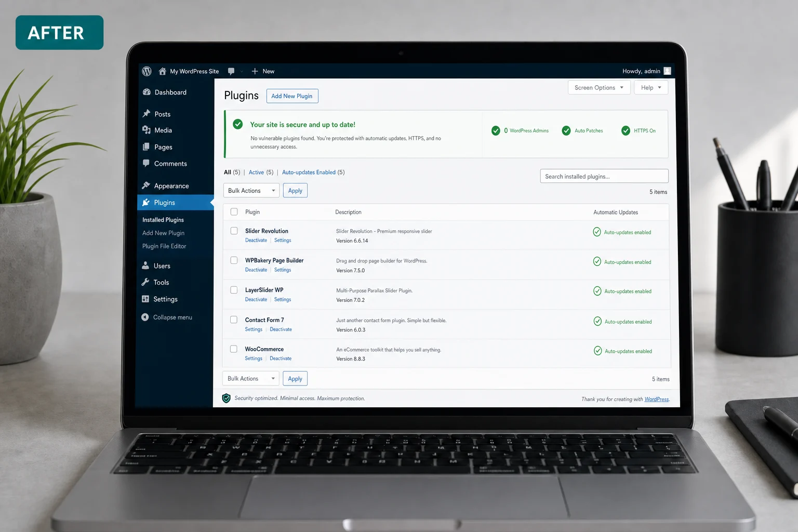
Task: Expand Screen Options panel
Action: tap(599, 87)
